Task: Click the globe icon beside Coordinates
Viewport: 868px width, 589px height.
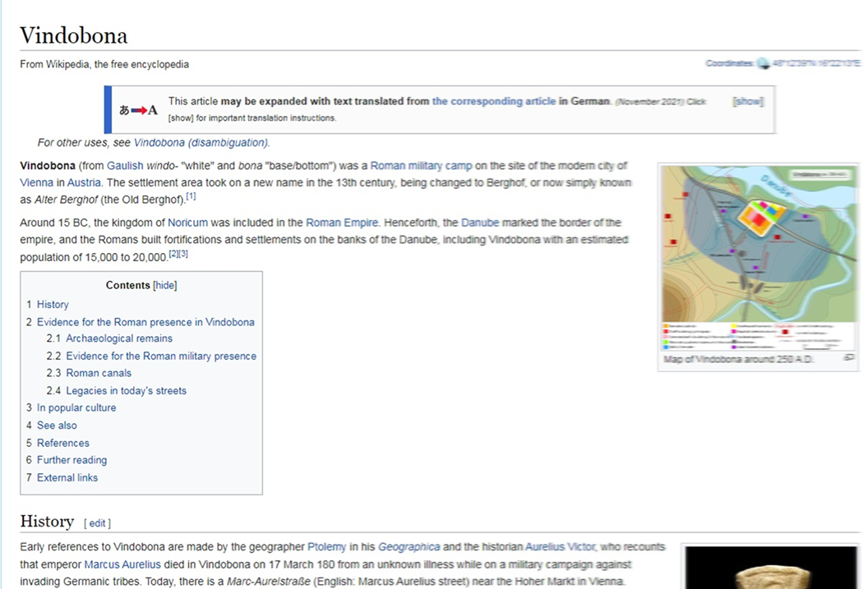Action: click(x=764, y=63)
